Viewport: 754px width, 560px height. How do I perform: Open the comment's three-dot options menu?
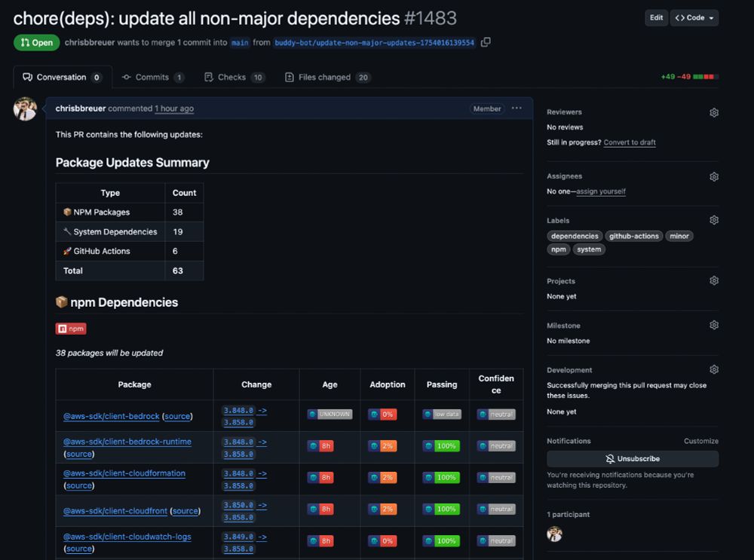(516, 108)
